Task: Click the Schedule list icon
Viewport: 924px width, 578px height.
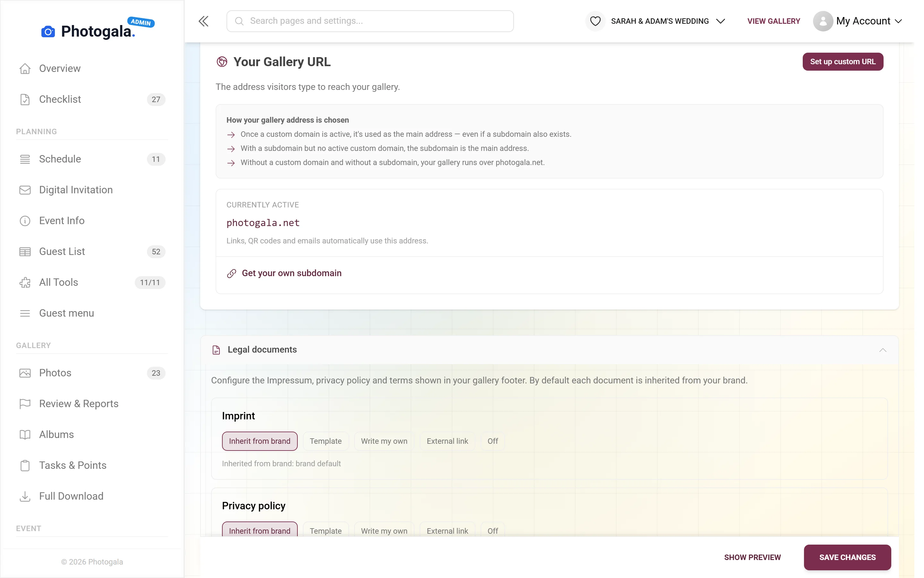Action: pos(25,159)
